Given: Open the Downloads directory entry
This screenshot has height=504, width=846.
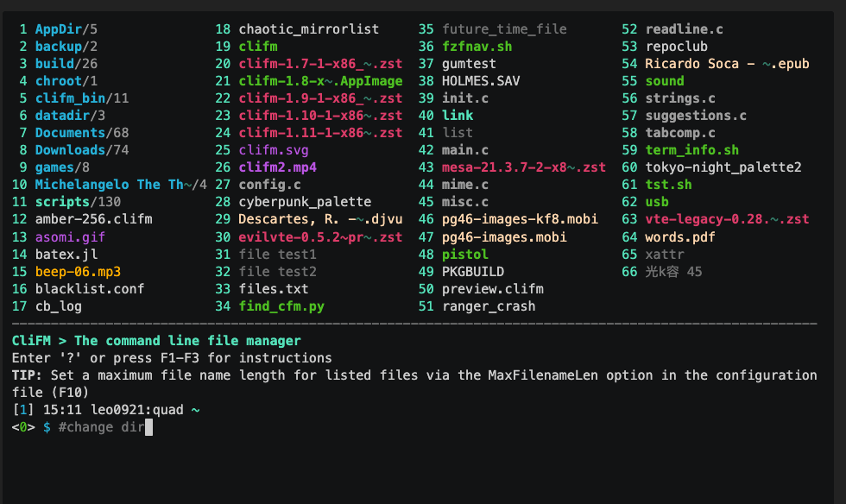Looking at the screenshot, I should 70,150.
